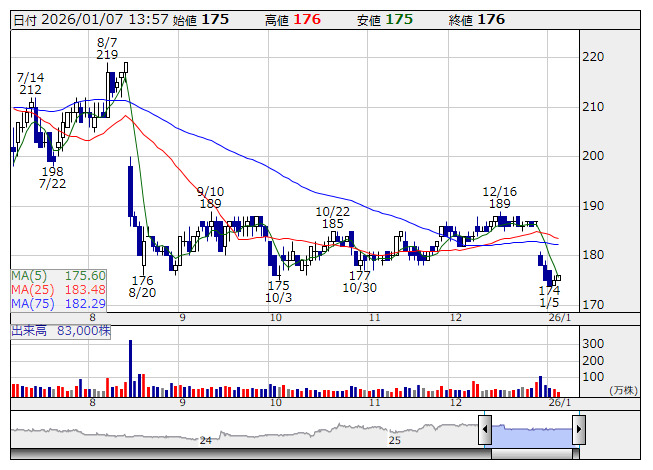Click the 25 year marker in navigator
The height and width of the screenshot is (470, 653).
point(395,440)
